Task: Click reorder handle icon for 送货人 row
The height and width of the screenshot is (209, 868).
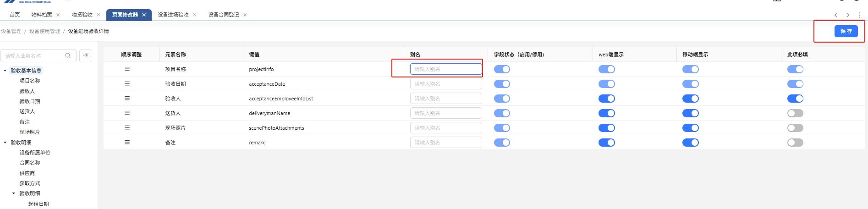Action: [x=127, y=113]
